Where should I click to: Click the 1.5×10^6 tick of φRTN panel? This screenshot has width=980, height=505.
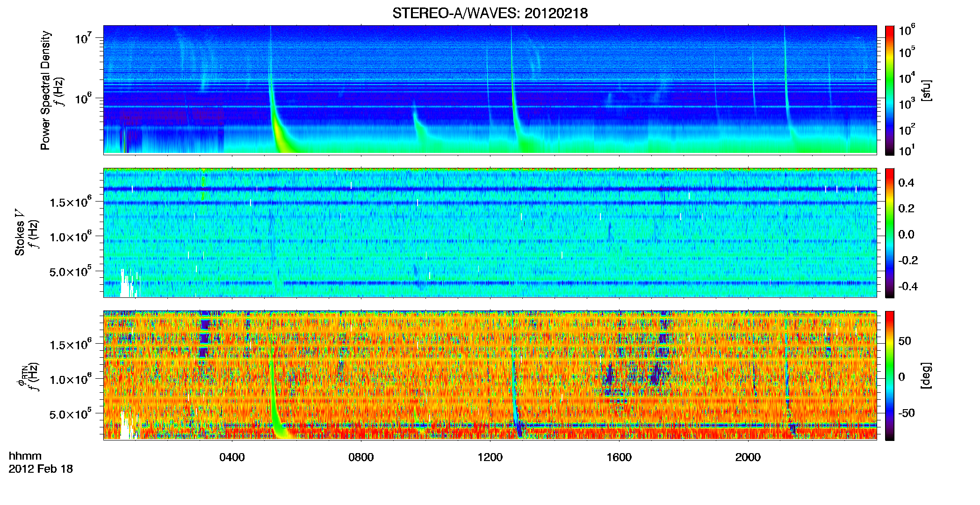[70, 344]
